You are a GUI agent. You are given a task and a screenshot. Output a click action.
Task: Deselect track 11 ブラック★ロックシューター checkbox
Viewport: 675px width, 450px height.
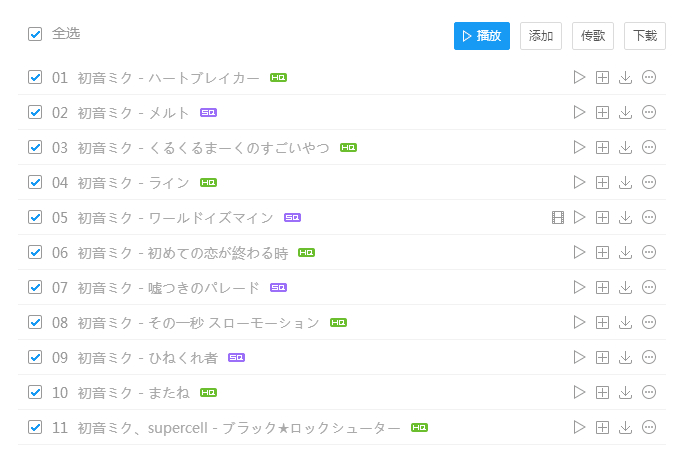pyautogui.click(x=36, y=427)
